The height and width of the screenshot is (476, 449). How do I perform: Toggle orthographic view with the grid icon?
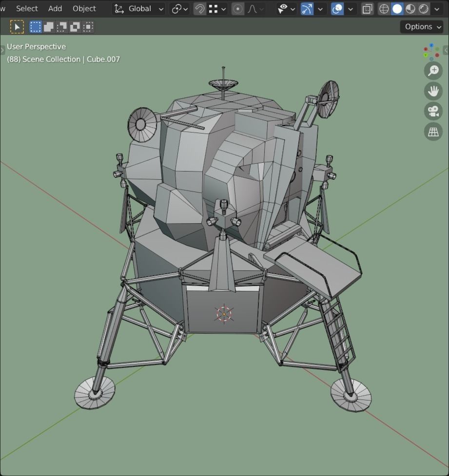(433, 131)
